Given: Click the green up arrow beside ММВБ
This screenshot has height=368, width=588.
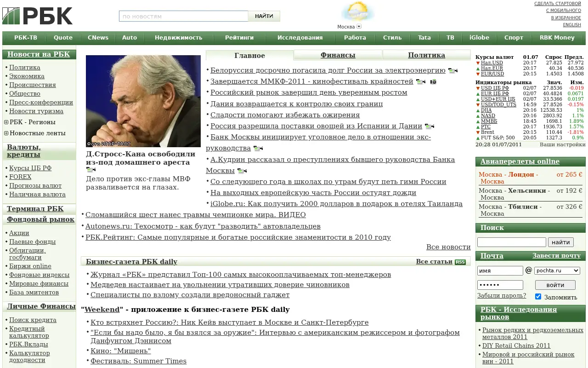Looking at the screenshot, I should tap(478, 121).
